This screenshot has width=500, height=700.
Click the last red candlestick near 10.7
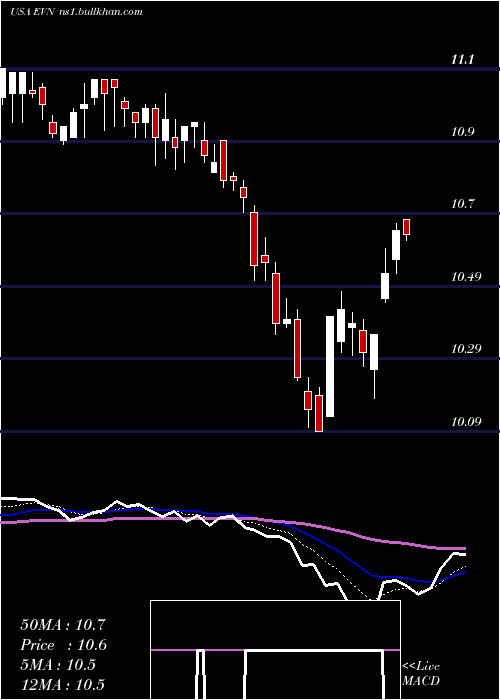(x=406, y=229)
